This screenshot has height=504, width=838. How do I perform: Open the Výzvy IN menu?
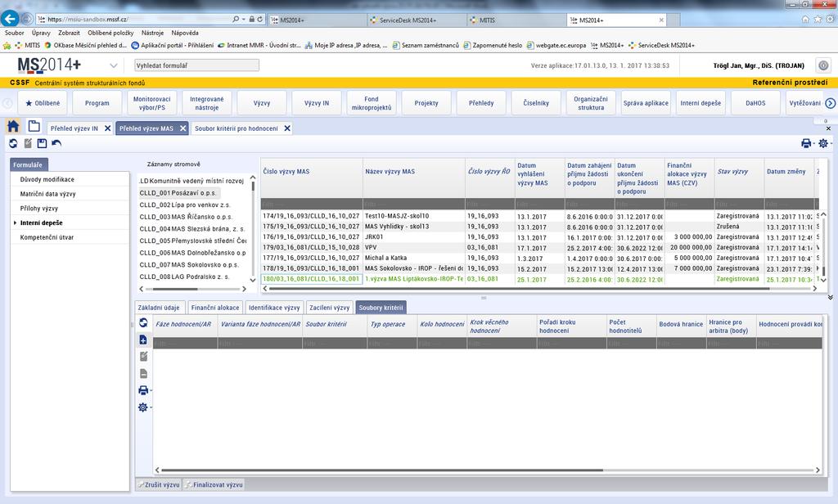pyautogui.click(x=317, y=103)
